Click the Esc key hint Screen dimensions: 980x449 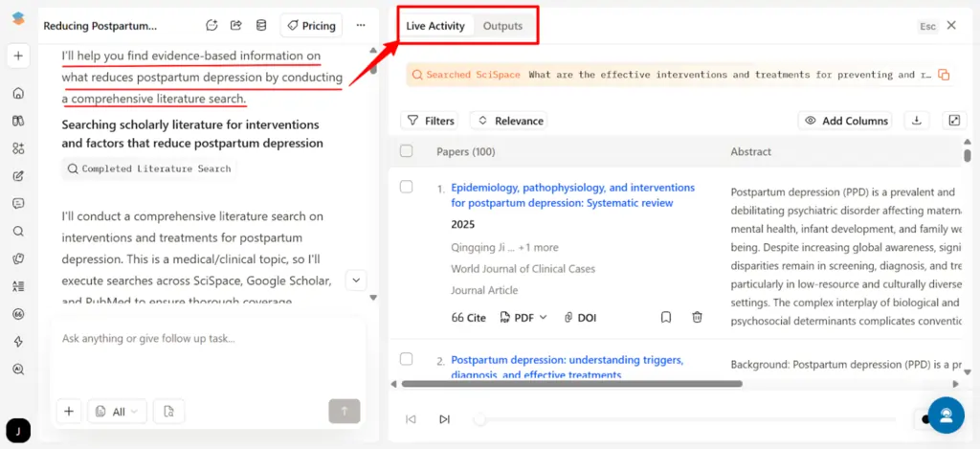click(928, 26)
